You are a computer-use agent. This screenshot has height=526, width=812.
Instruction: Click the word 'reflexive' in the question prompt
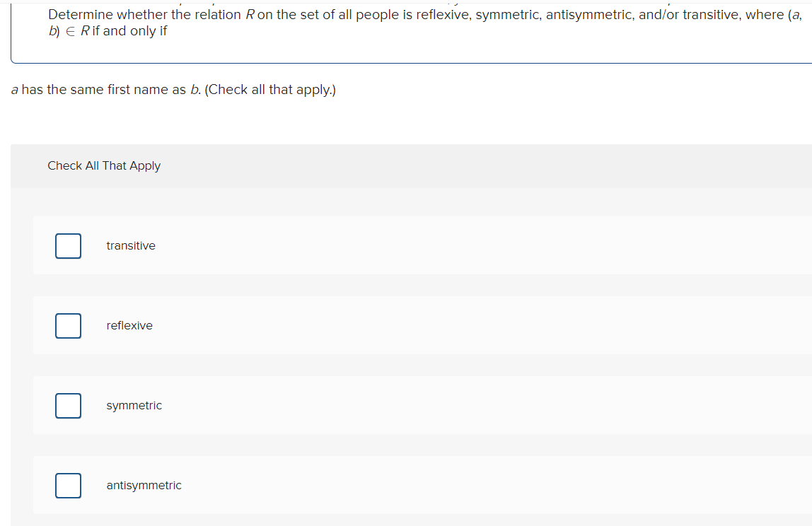(443, 15)
